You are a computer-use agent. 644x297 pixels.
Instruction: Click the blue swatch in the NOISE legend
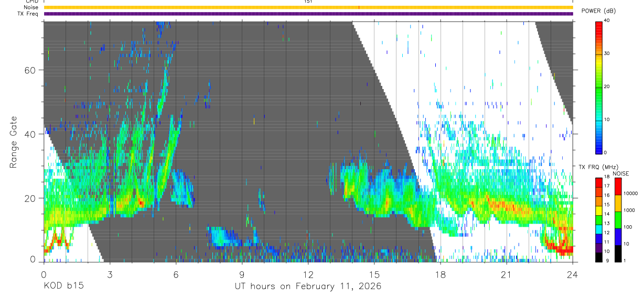pos(618,237)
